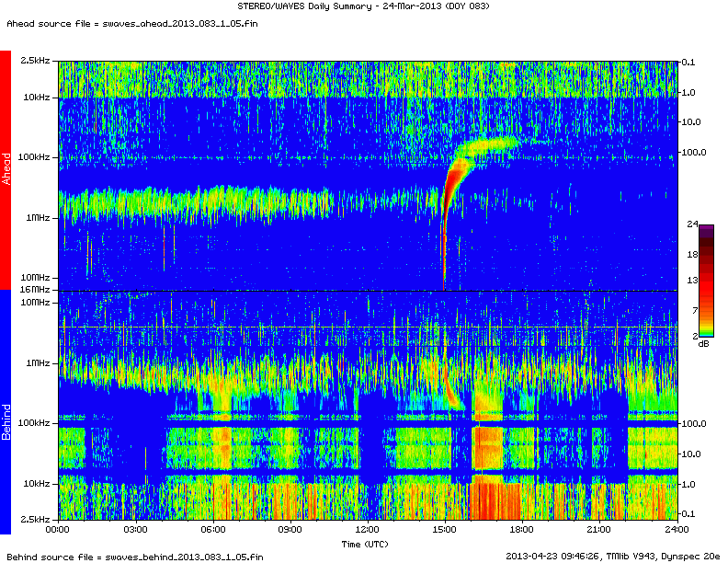This screenshot has height=563, width=728.
Task: Click the blue Behind spacecraft sidebar
Action: point(6,411)
